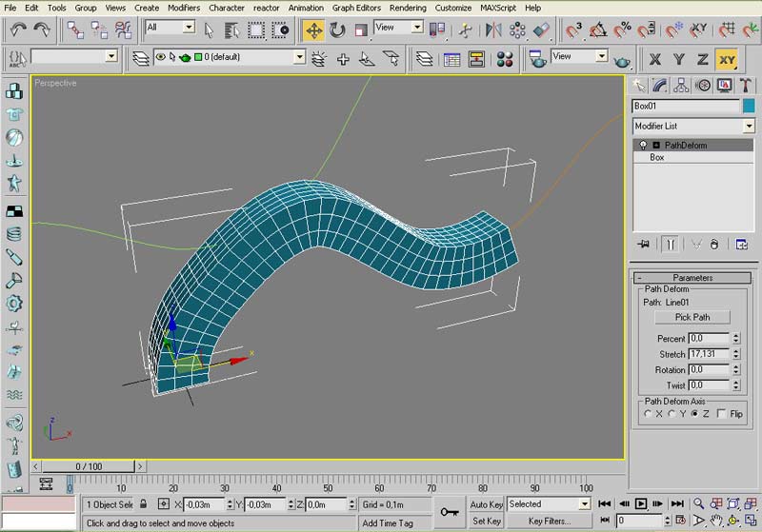
Task: Click the Set Key button
Action: click(486, 521)
